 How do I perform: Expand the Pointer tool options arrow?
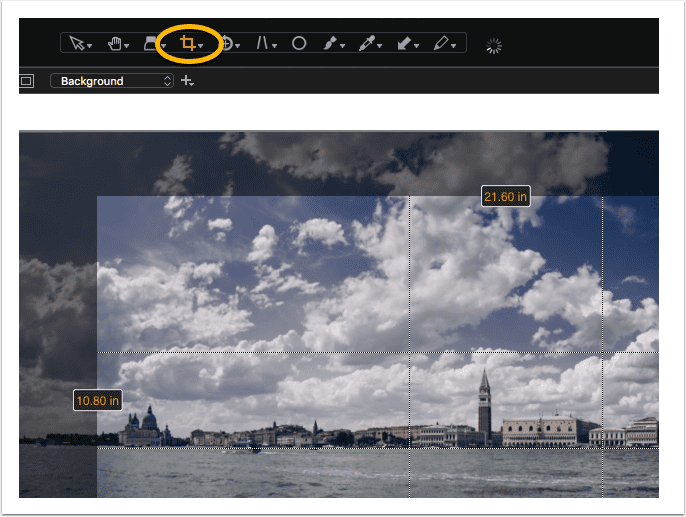click(x=90, y=45)
